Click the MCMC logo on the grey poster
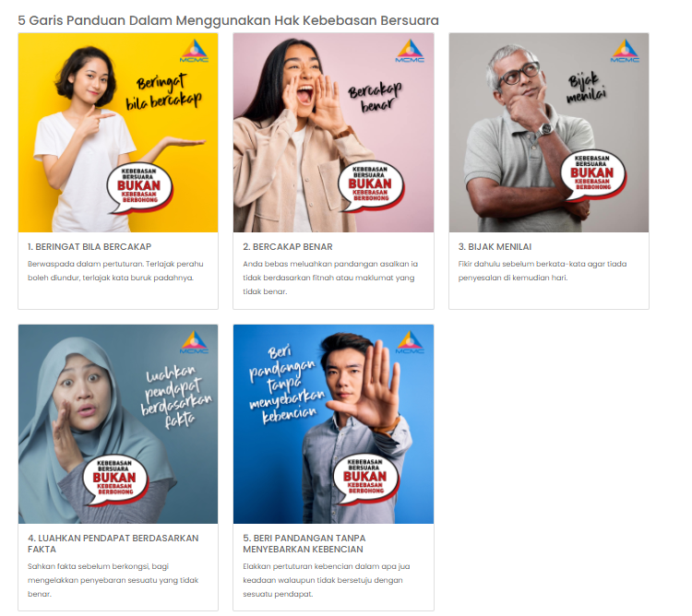Screen dimensions: 692x616 [x=625, y=51]
